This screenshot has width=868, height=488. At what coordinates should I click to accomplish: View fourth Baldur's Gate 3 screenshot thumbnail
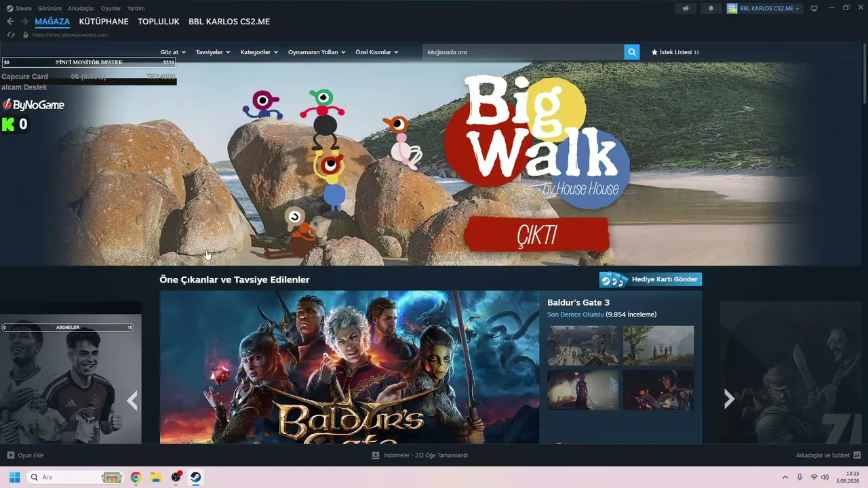(x=658, y=390)
